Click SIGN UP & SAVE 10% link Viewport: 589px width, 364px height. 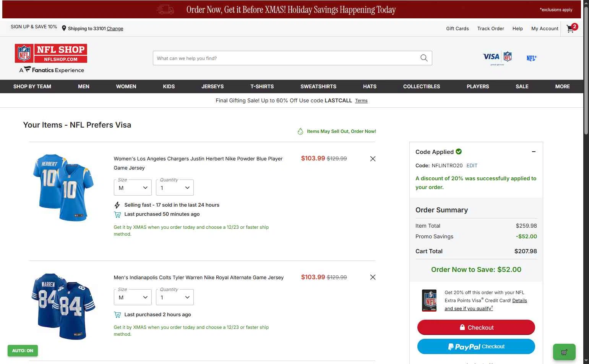[34, 27]
